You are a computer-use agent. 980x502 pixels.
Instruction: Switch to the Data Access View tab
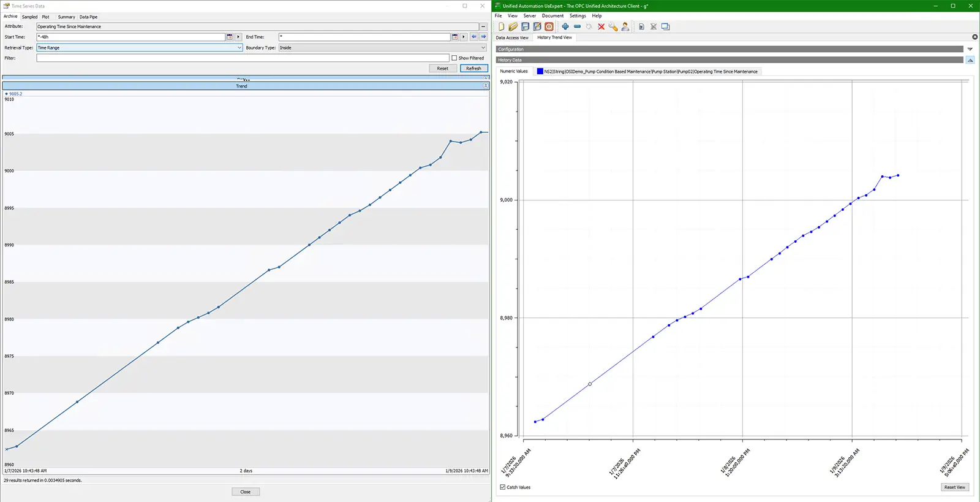[512, 37]
